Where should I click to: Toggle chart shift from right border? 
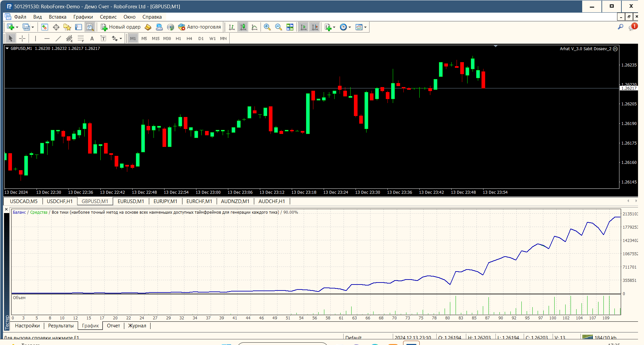pyautogui.click(x=314, y=27)
